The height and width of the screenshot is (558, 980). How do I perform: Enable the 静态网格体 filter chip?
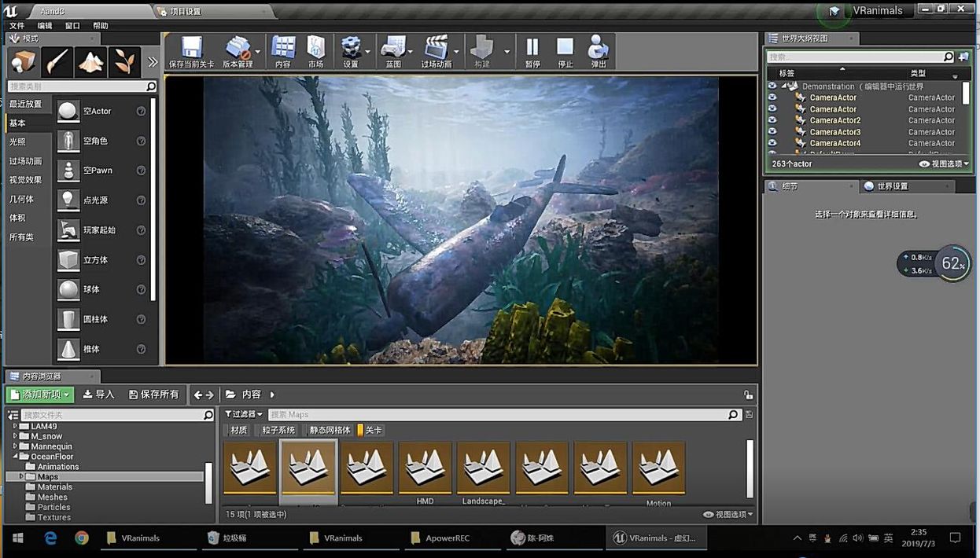click(x=330, y=430)
